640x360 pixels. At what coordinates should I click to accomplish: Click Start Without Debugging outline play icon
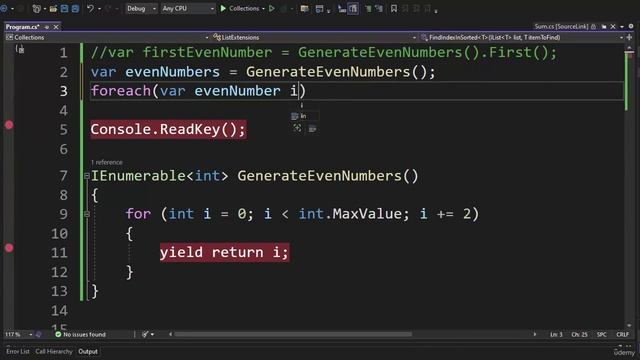[x=272, y=9]
